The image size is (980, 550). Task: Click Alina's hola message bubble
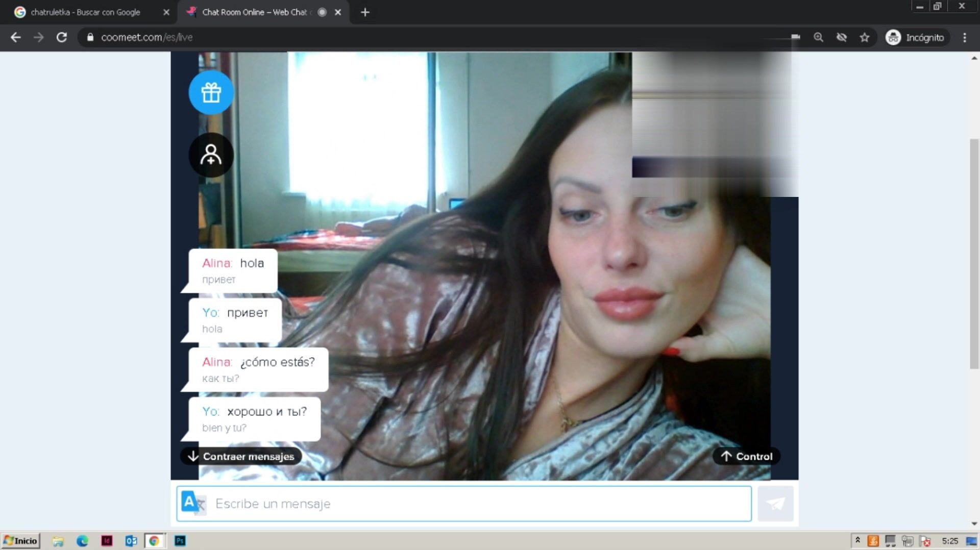point(233,270)
